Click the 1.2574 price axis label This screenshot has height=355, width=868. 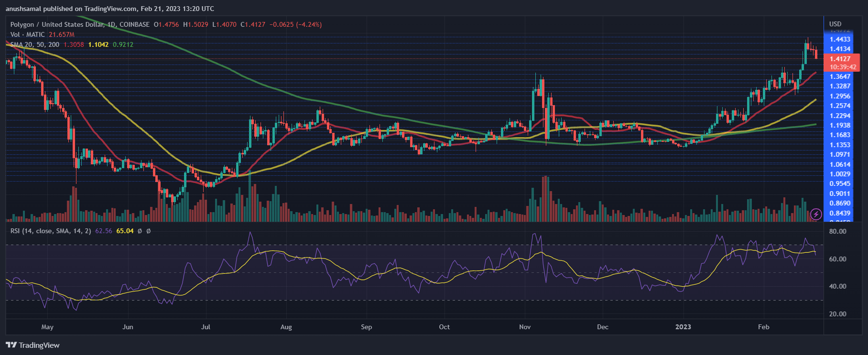pyautogui.click(x=840, y=106)
